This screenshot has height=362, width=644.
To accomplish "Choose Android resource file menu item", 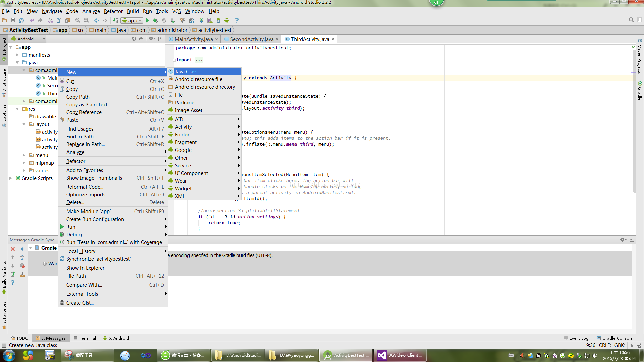I will click(x=204, y=79).
